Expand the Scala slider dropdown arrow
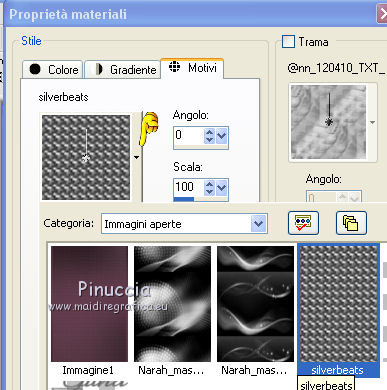 pyautogui.click(x=222, y=188)
